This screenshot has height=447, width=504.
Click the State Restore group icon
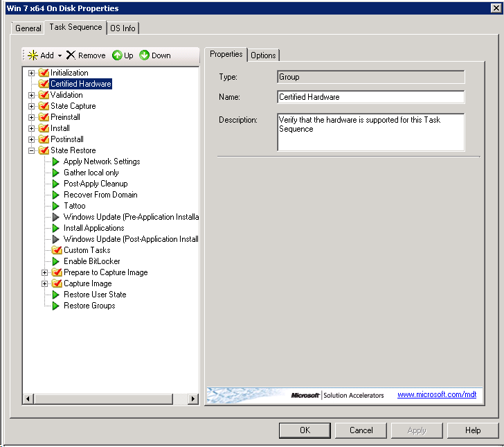[44, 150]
